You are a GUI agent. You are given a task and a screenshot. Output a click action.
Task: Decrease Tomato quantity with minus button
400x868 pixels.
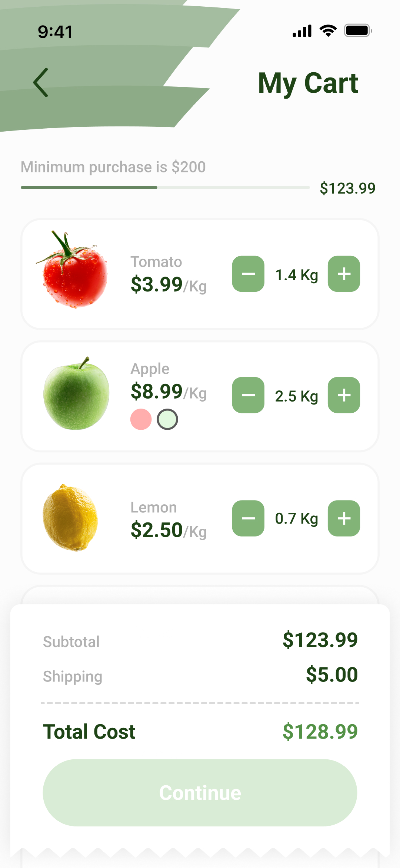coord(248,274)
